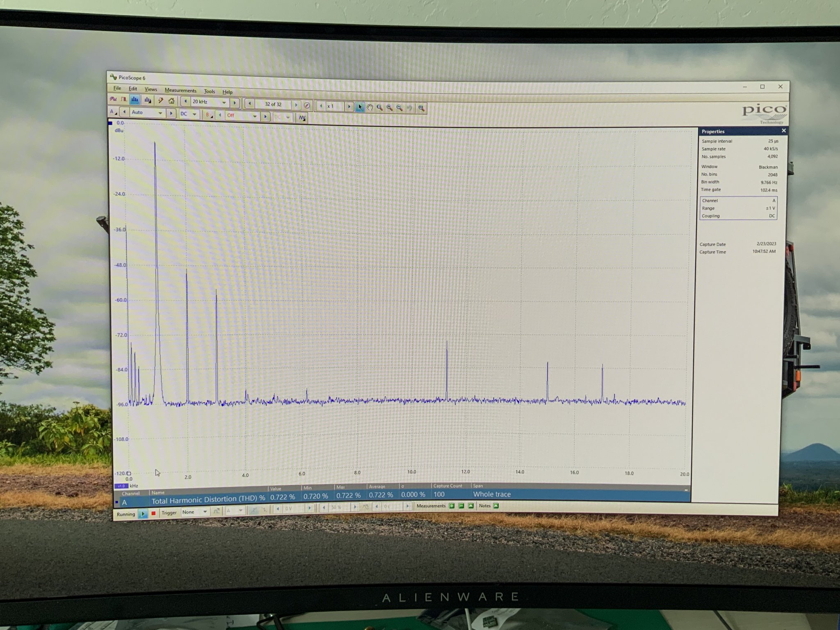Open the Tools menu
840x630 pixels.
coord(209,91)
